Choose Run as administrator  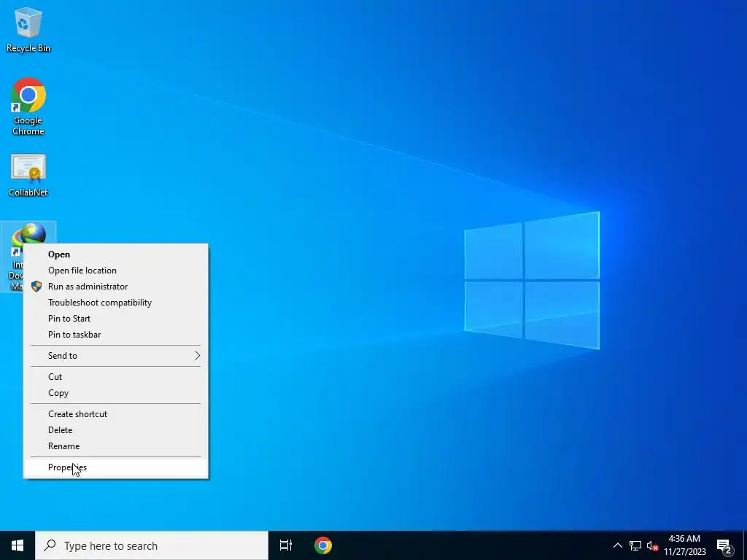tap(116, 287)
